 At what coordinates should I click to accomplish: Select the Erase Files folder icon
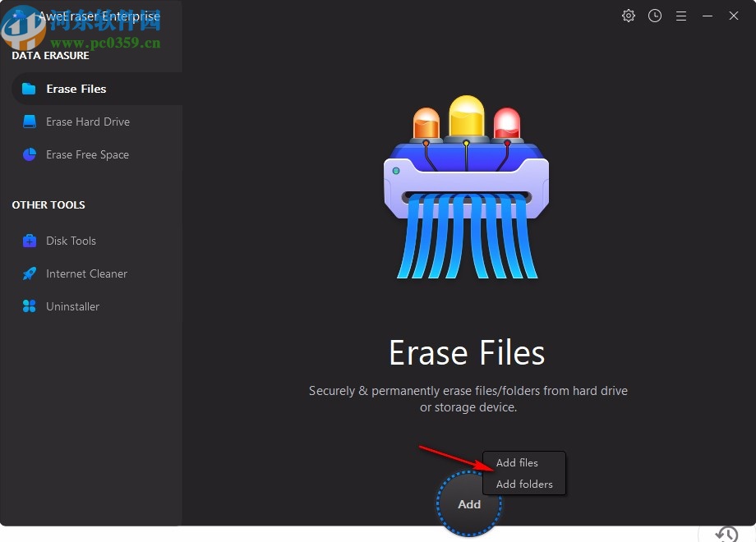tap(28, 88)
